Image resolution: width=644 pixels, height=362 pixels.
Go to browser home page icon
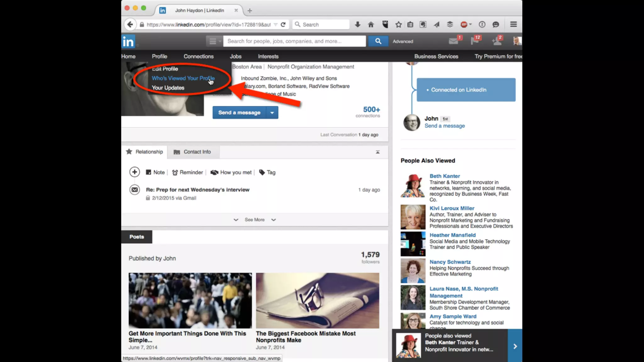(x=371, y=25)
